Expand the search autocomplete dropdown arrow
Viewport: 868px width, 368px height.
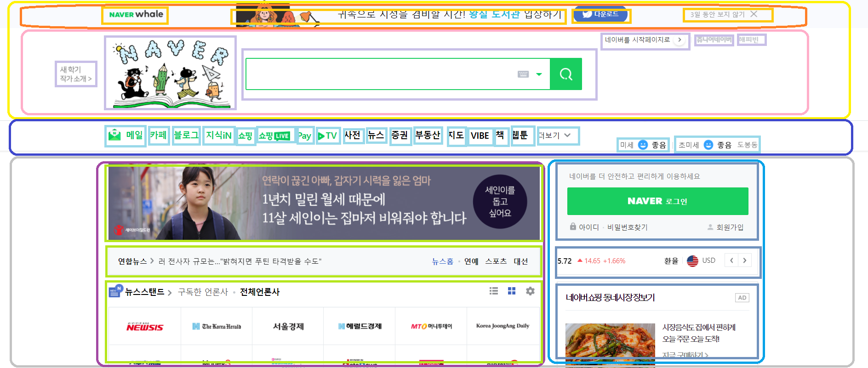[x=539, y=74]
